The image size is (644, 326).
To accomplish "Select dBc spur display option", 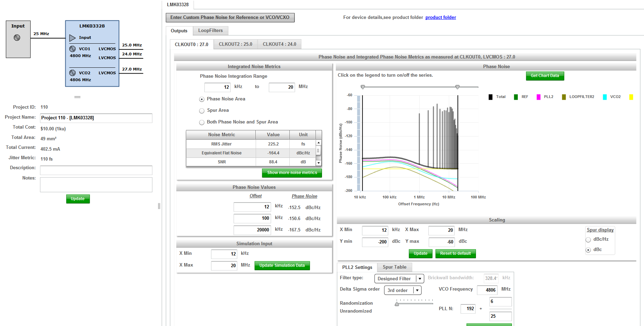I will pyautogui.click(x=588, y=250).
